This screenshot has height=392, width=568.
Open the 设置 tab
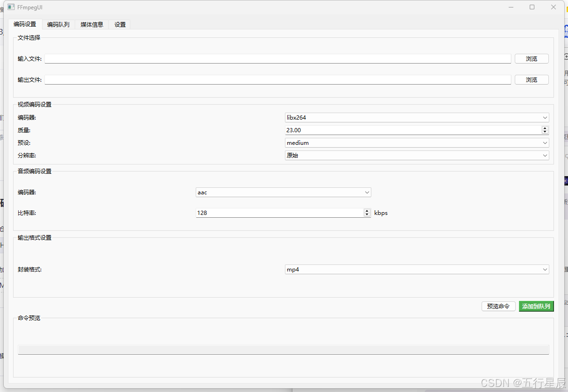(x=120, y=25)
